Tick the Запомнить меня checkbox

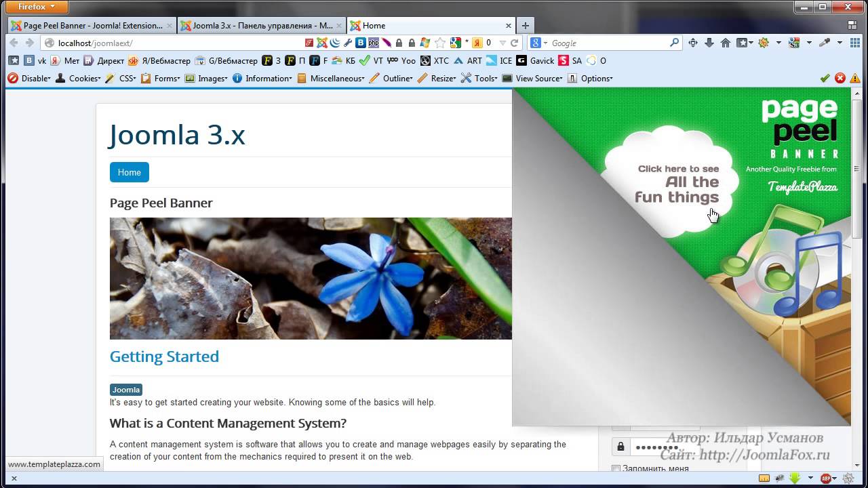pos(616,468)
